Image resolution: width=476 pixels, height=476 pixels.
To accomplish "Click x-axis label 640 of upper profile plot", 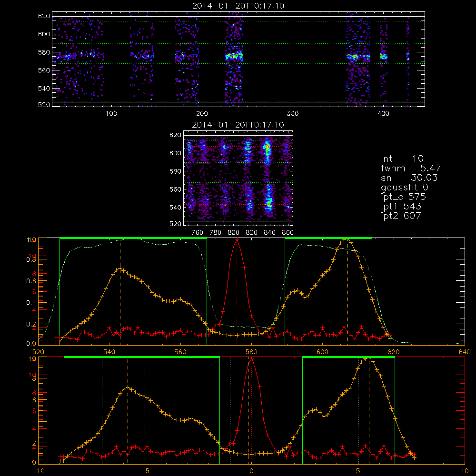I will (465, 352).
